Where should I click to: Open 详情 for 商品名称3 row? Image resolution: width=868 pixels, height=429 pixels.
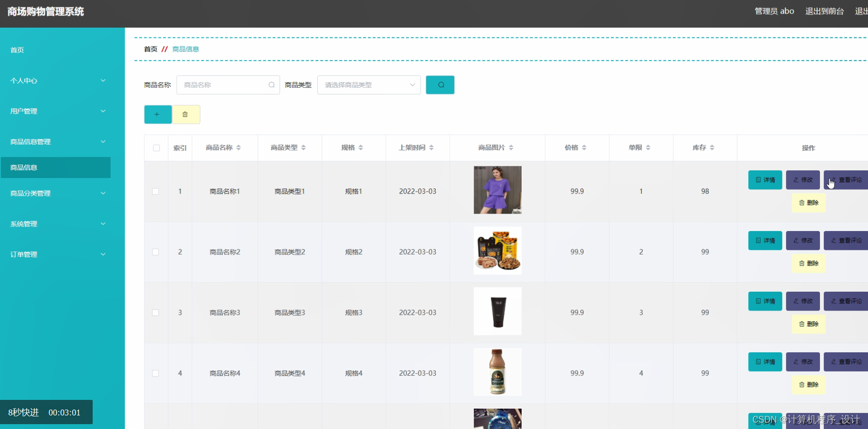(x=765, y=301)
